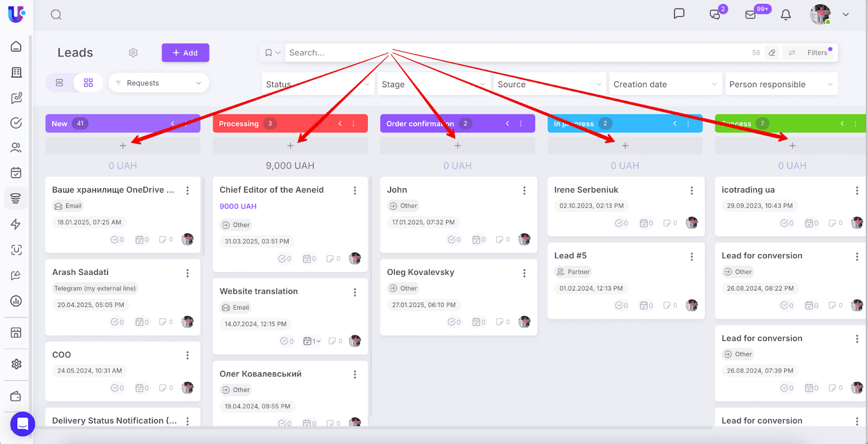This screenshot has height=444, width=868.
Task: Click the responsible avatar on Lead #5 card
Action: pyautogui.click(x=692, y=305)
